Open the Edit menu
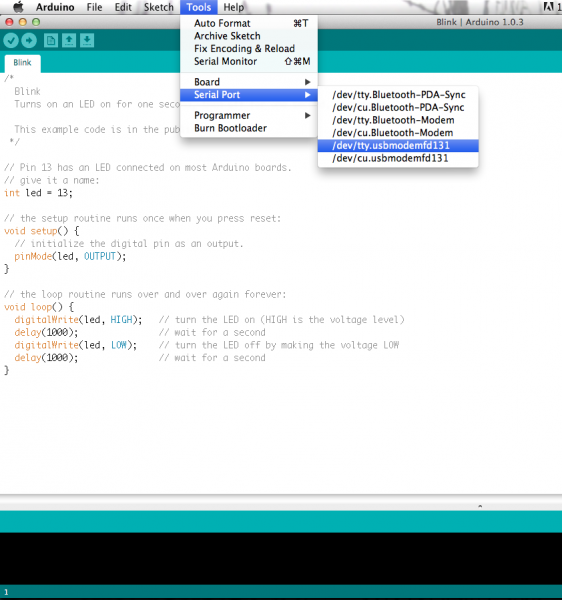This screenshot has height=600, width=562. (123, 7)
